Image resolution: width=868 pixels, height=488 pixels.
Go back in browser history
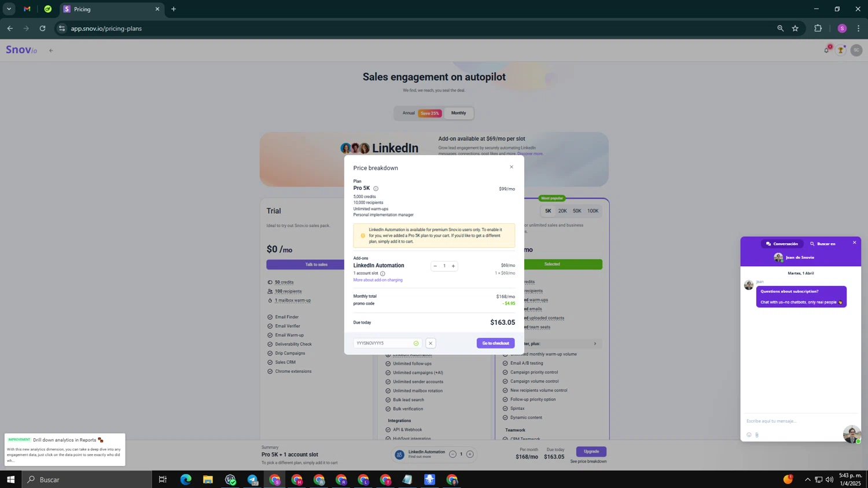10,28
